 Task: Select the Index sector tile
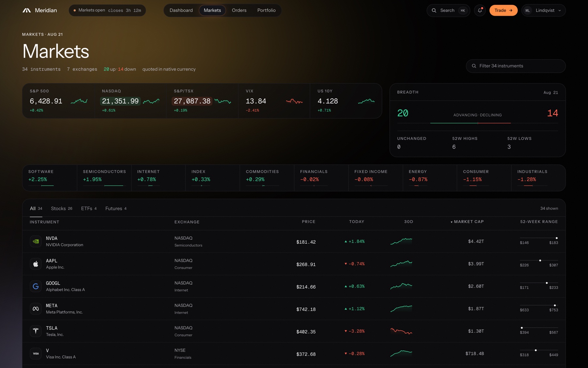click(213, 178)
